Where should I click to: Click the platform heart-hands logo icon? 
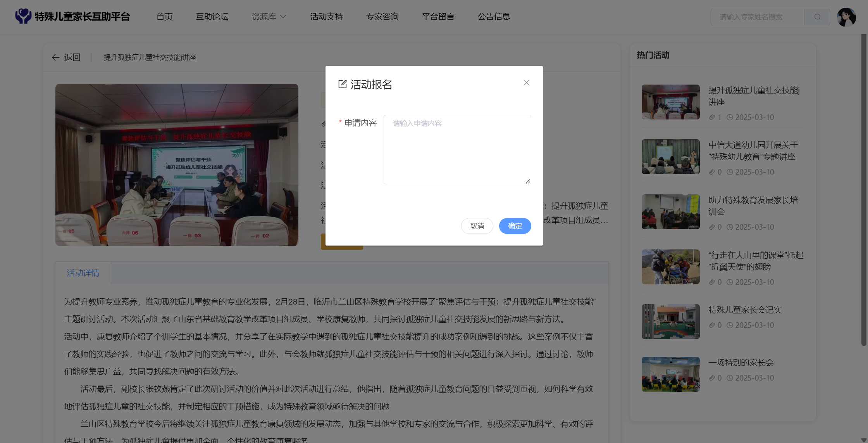[23, 16]
